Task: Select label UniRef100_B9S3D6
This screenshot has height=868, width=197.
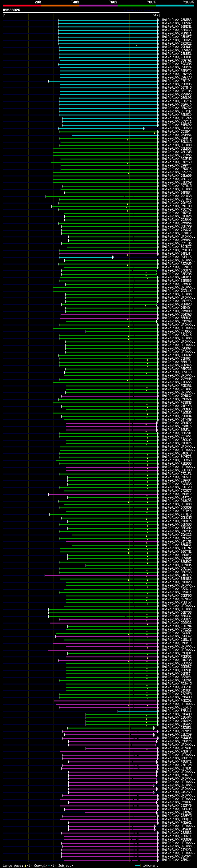Action: 177,64
